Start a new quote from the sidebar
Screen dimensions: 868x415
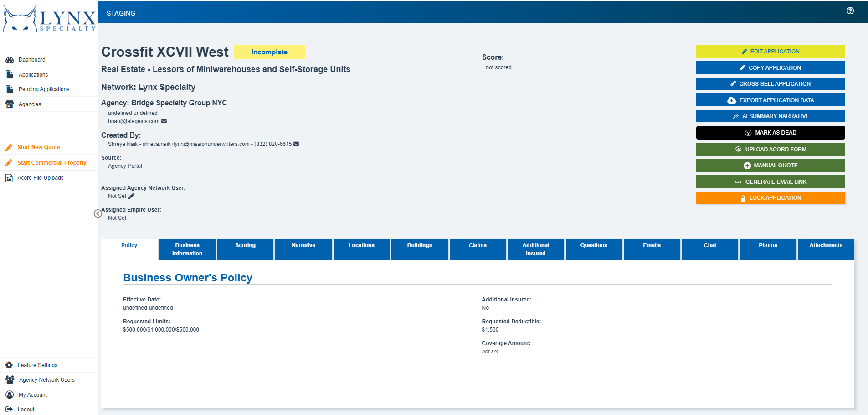[x=39, y=147]
